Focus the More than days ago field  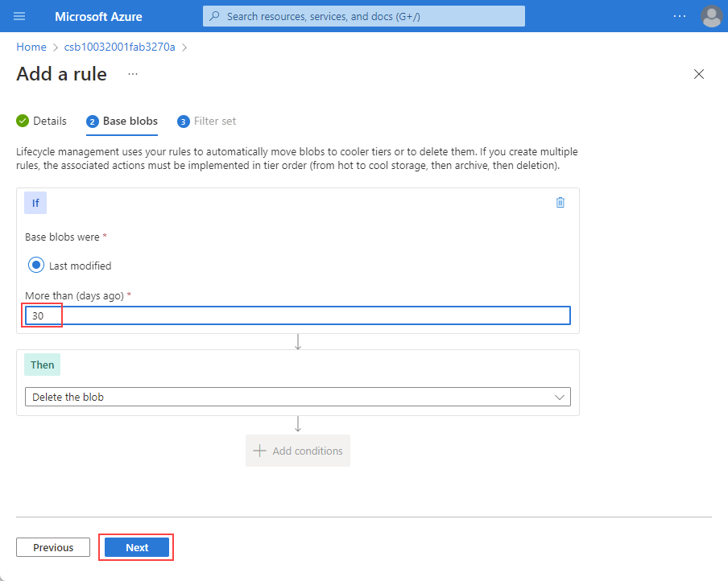coord(298,315)
